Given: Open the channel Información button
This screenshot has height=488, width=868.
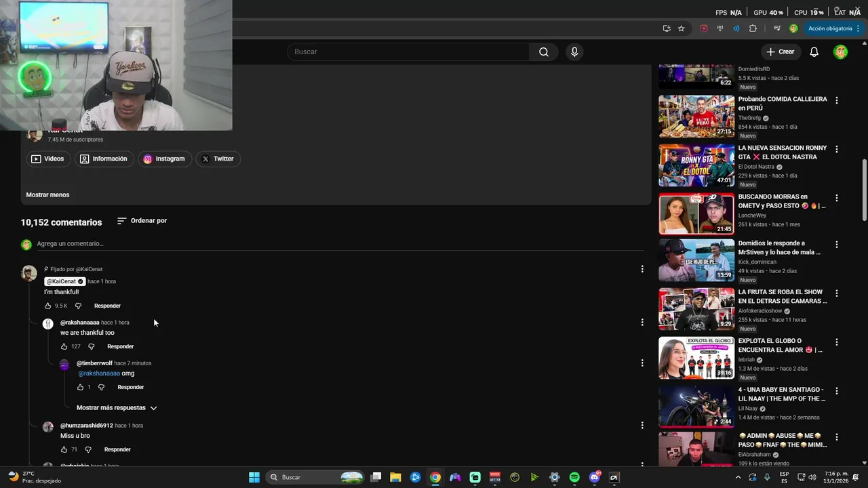Looking at the screenshot, I should pos(104,159).
